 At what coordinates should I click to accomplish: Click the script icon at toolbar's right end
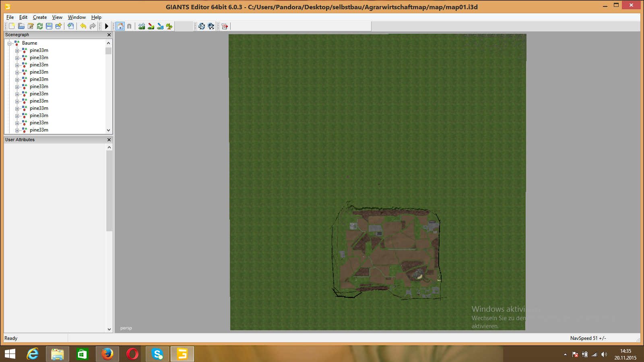[225, 26]
